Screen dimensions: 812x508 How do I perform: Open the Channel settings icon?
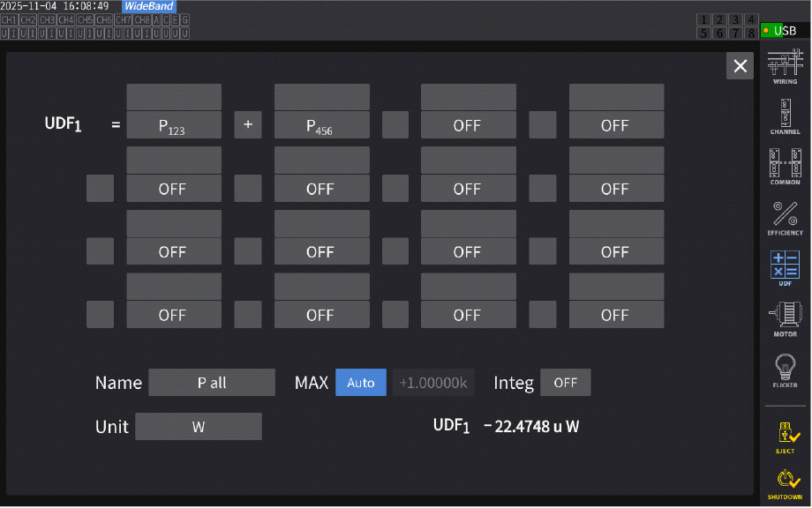[x=785, y=117]
